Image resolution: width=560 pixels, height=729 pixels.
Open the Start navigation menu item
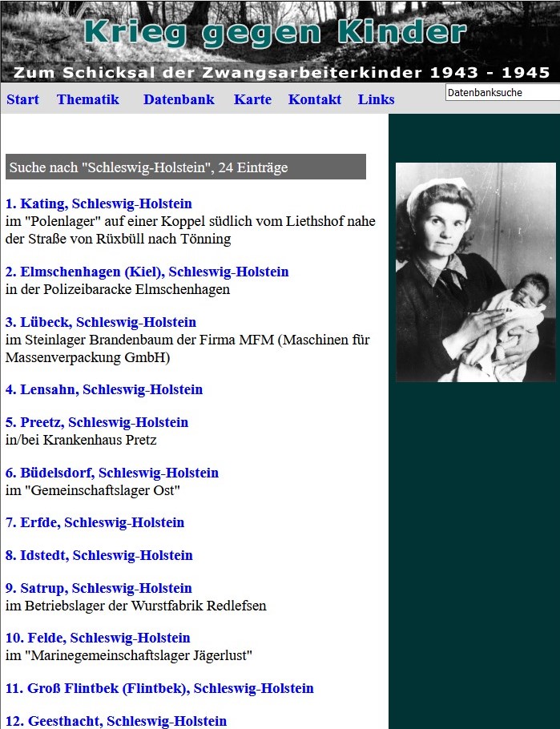(x=22, y=99)
